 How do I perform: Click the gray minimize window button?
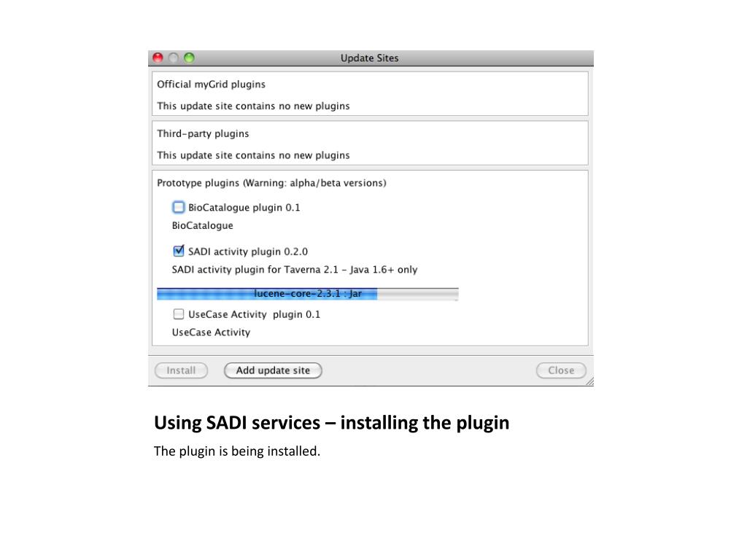pyautogui.click(x=174, y=58)
